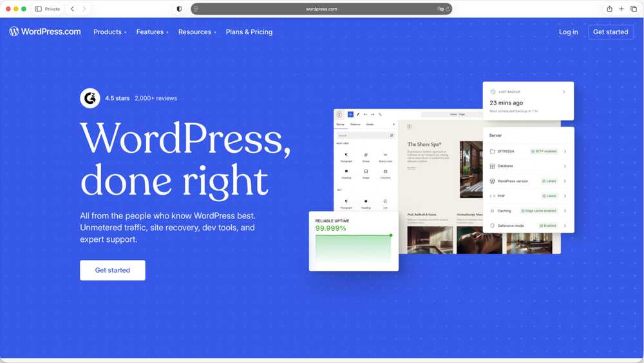
Task: Expand the Defensive mode row chevron
Action: (565, 225)
